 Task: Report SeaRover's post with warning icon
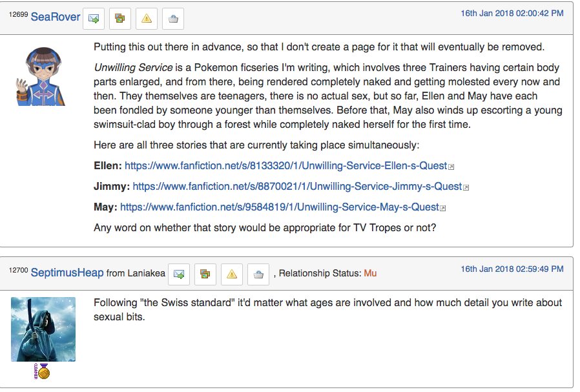tap(147, 18)
